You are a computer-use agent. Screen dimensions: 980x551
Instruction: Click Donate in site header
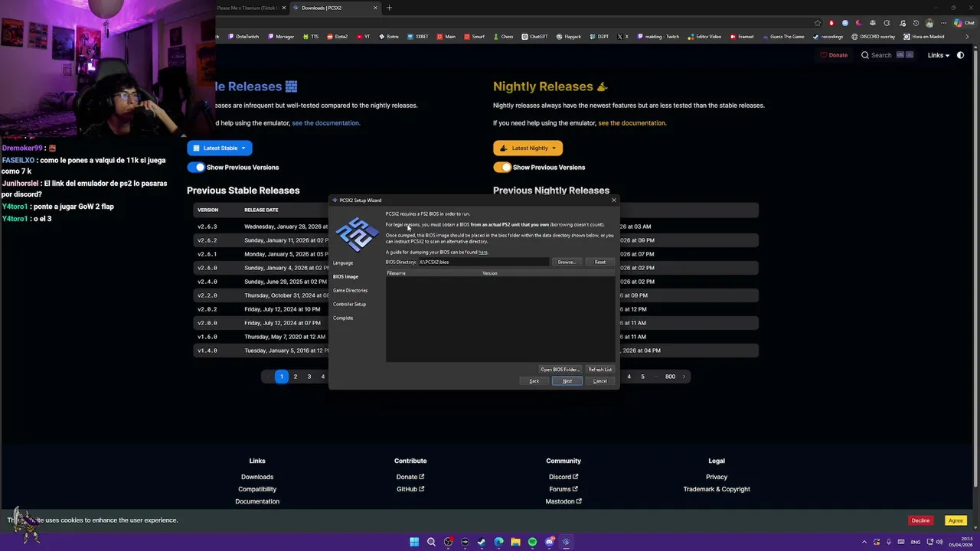[x=834, y=55]
